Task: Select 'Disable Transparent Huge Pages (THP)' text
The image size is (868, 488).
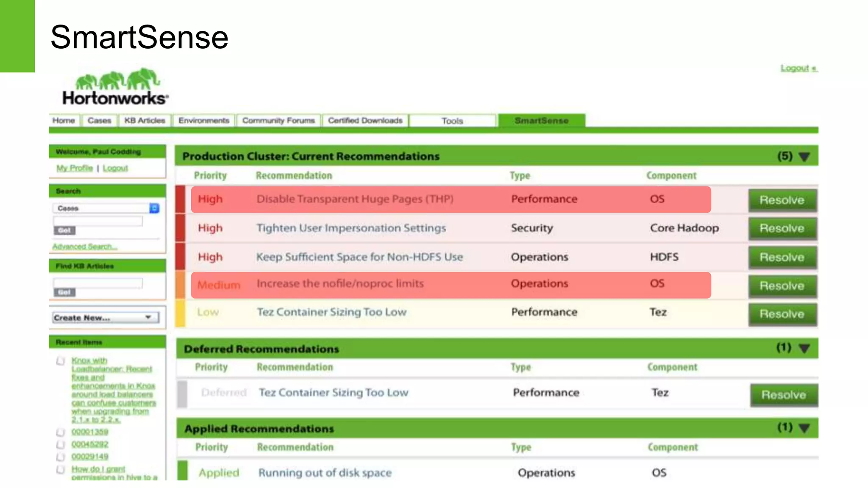Action: coord(355,199)
